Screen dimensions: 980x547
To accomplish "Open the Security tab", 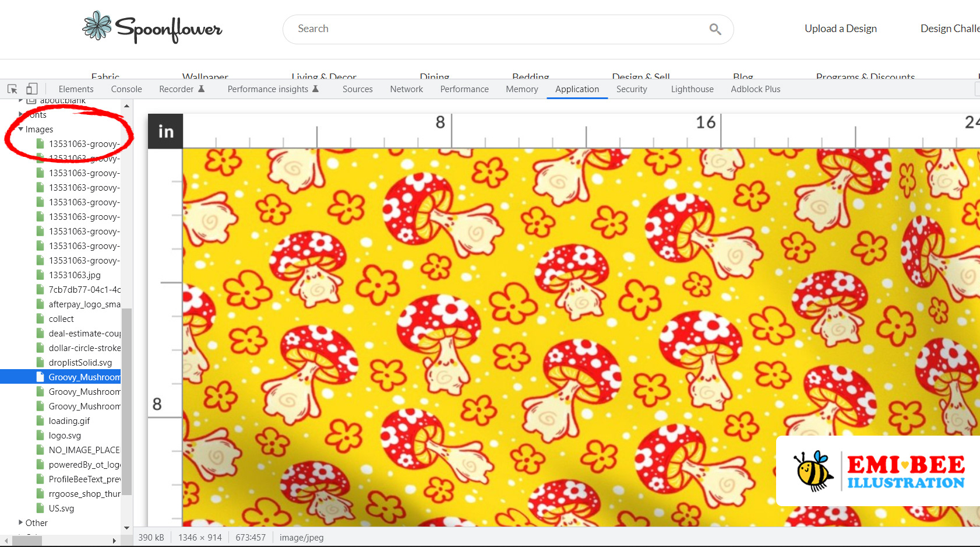I will tap(632, 89).
